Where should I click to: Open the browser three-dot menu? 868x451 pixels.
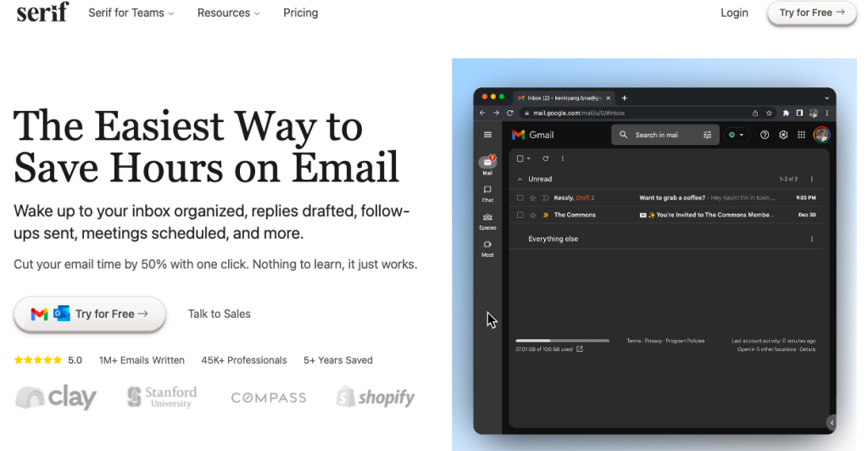tap(827, 113)
